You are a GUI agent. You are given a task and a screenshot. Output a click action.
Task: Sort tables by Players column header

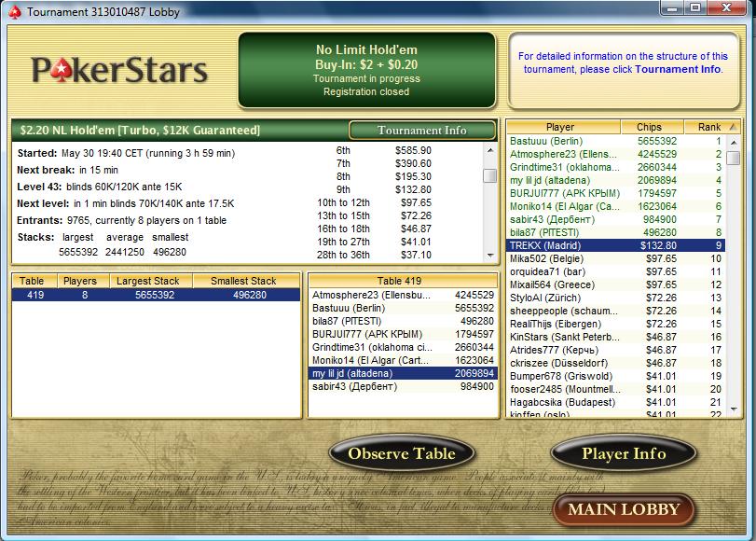(83, 281)
